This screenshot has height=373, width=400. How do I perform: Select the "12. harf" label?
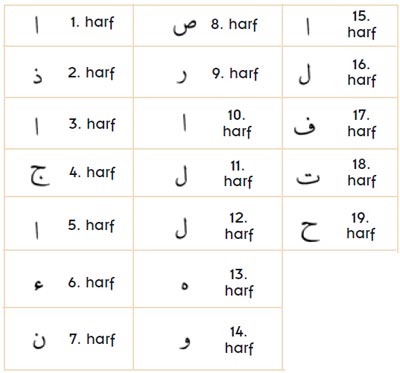click(x=239, y=226)
